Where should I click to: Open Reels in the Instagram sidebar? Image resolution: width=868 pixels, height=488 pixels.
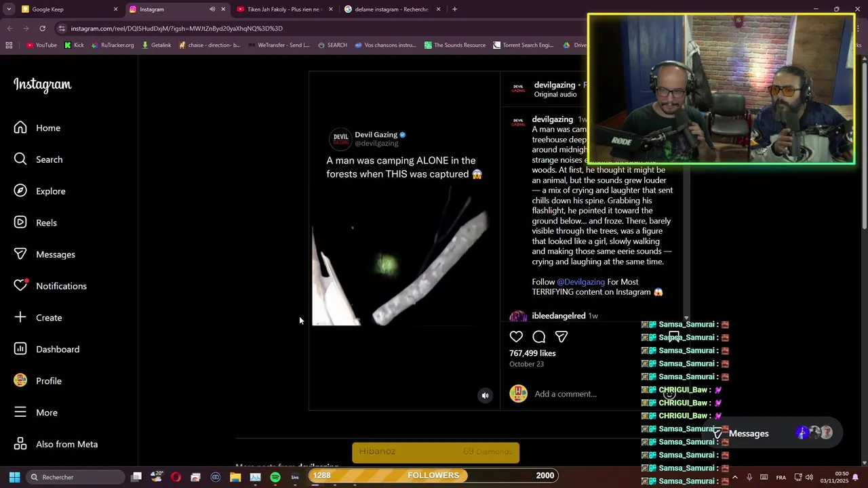(x=36, y=223)
